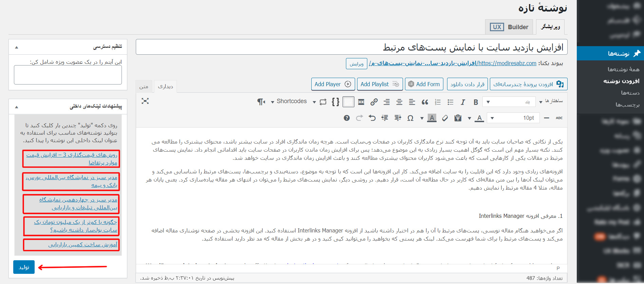Open the ساختارها formats dropdown
Screen dimensions: 644x284
(551, 101)
